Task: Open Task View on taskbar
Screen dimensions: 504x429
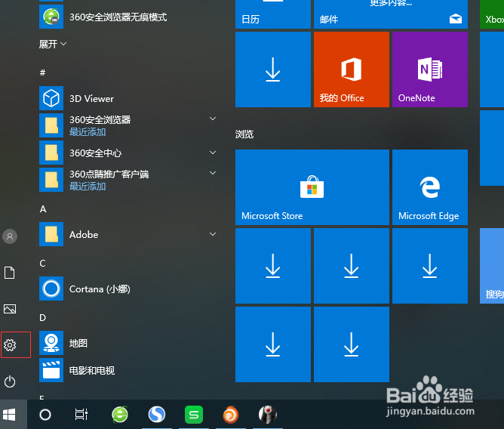Action: 81,415
